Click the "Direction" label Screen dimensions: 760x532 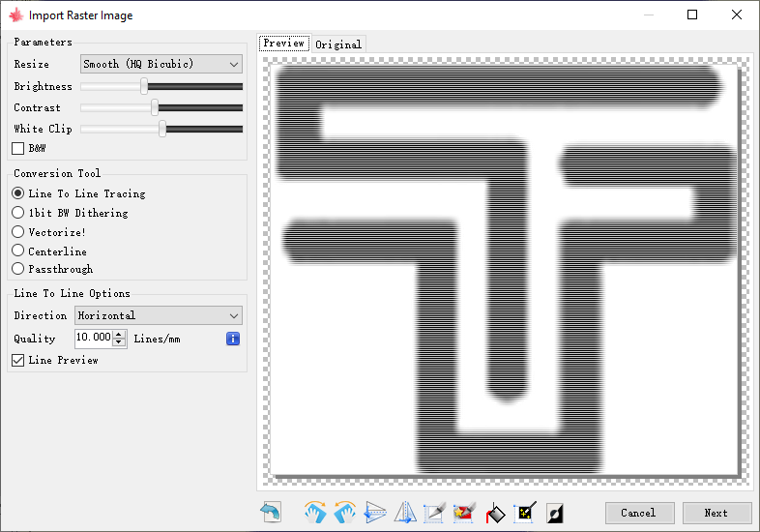[x=41, y=315]
